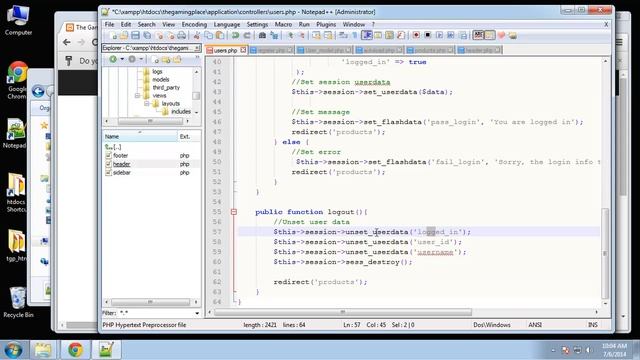The width and height of the screenshot is (640, 360).
Task: Toggle the word wrap toolbar button
Action: click(343, 36)
